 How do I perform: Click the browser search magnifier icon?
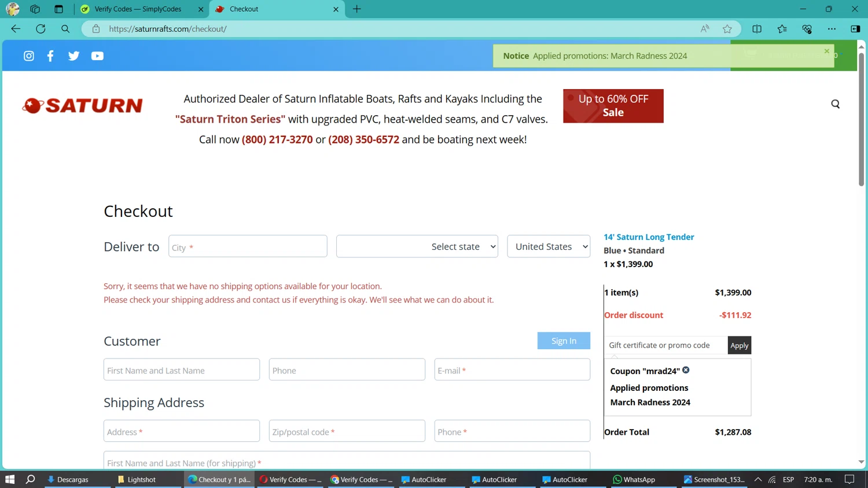[65, 29]
